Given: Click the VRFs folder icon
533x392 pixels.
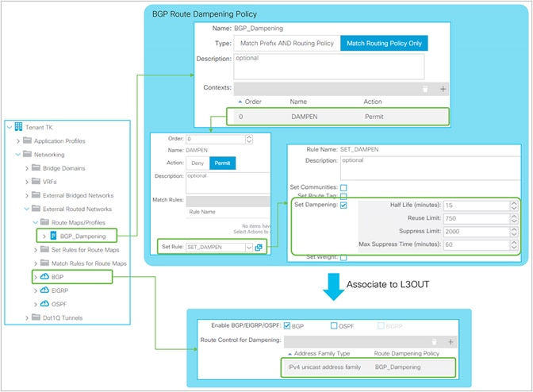Looking at the screenshot, I should (36, 181).
